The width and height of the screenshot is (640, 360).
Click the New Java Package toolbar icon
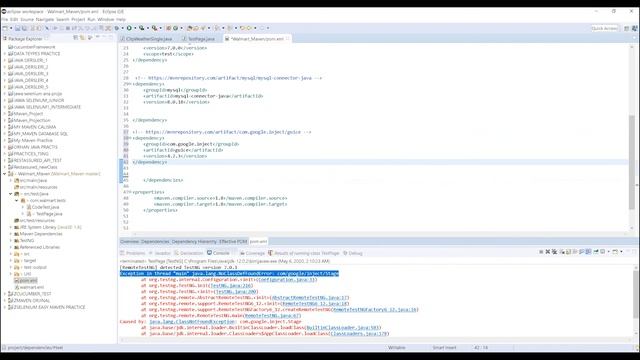[x=169, y=28]
